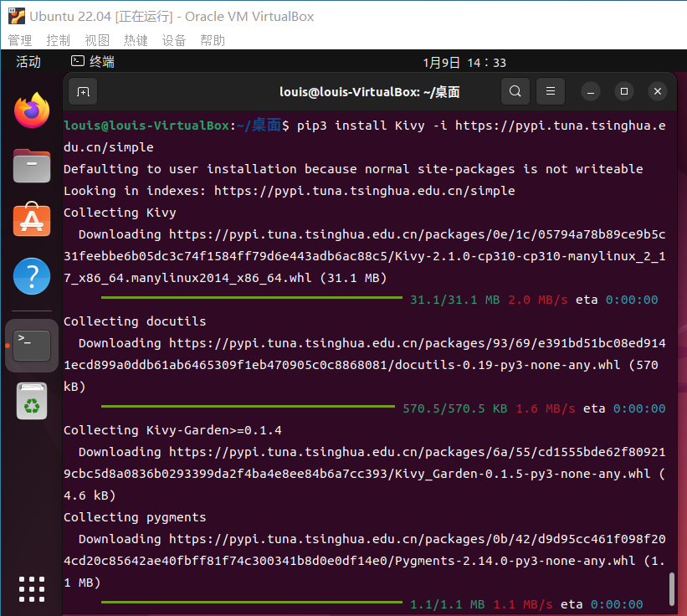687x616 pixels.
Task: Click the Kivy_Garden-0.1.5-py3-none-any.whl text
Action: 522,474
